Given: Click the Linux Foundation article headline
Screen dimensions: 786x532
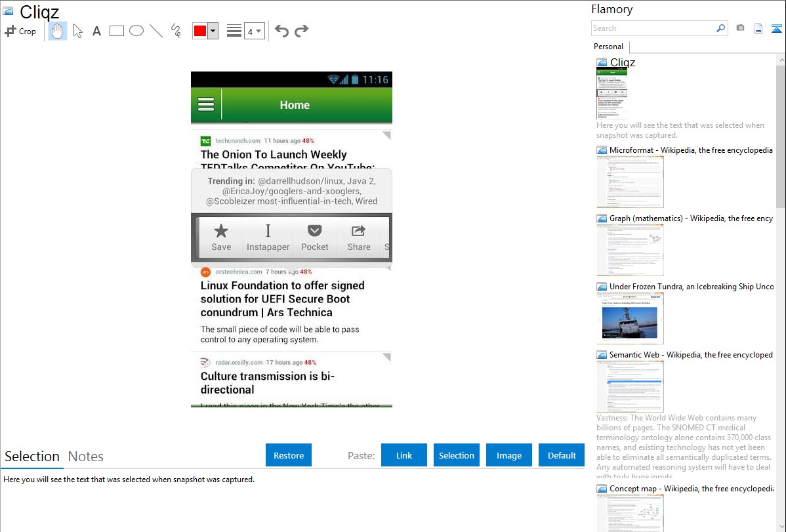Looking at the screenshot, I should (x=282, y=299).
